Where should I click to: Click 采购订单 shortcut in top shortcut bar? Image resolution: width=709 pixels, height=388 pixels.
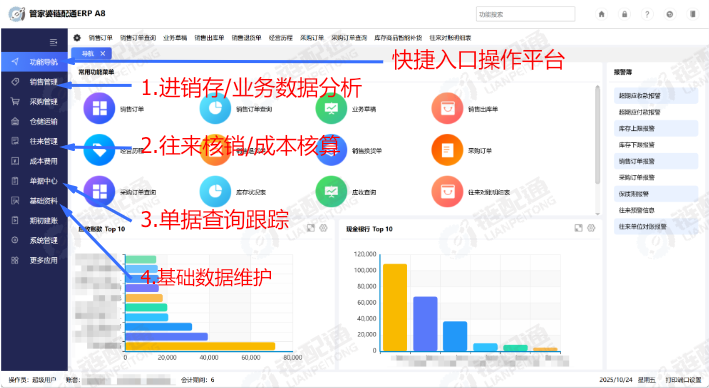tap(312, 38)
